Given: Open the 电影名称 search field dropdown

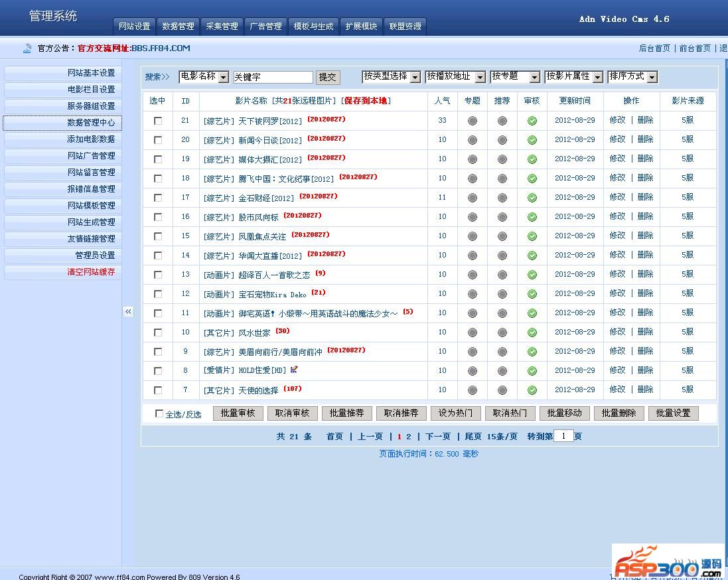Looking at the screenshot, I should [x=204, y=76].
